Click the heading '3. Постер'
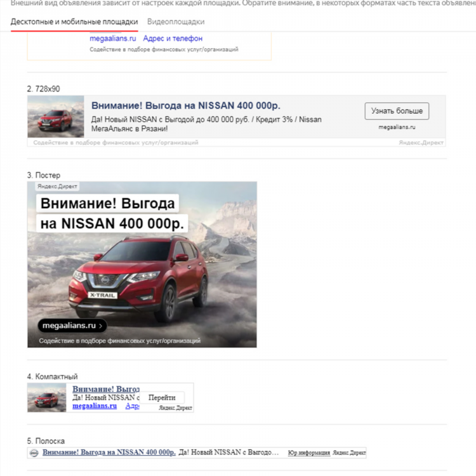Viewport: 476px width, 476px height. pyautogui.click(x=44, y=175)
